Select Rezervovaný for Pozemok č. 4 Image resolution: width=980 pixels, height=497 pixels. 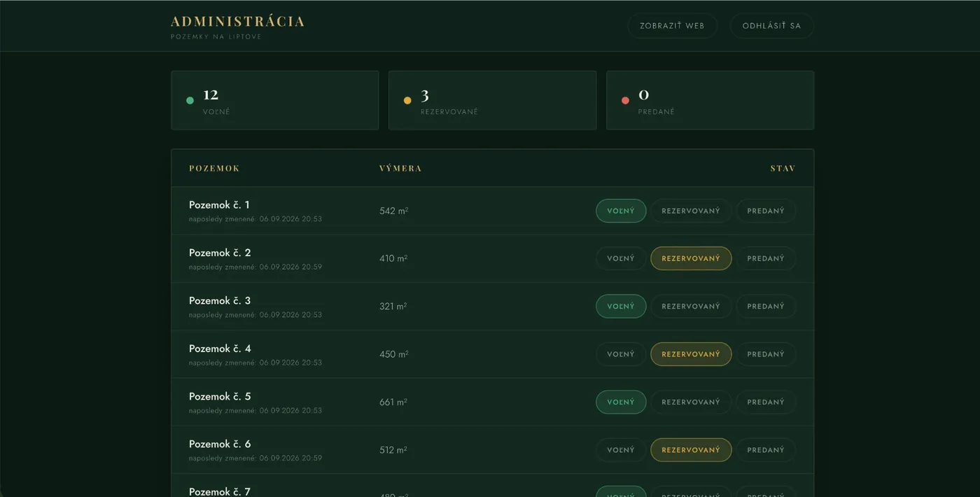691,354
